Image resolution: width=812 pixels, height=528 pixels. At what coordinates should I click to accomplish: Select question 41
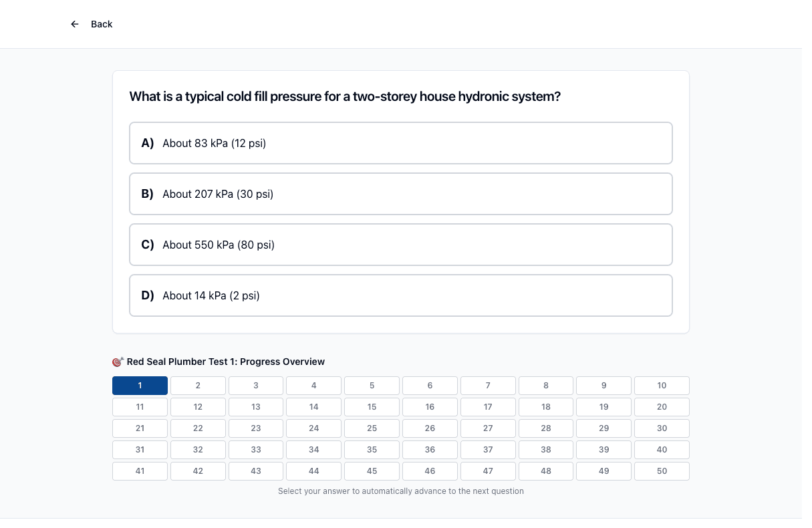[x=140, y=471]
